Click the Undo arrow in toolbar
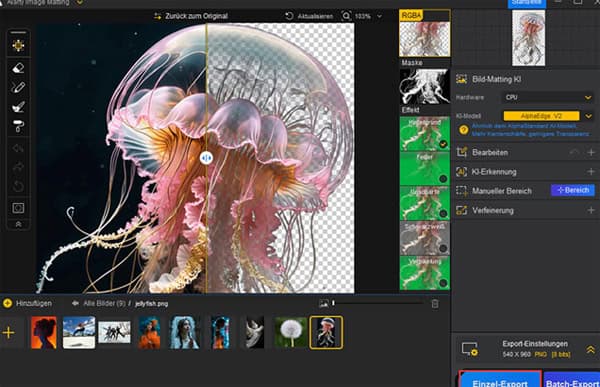Image resolution: width=600 pixels, height=387 pixels. [18, 148]
